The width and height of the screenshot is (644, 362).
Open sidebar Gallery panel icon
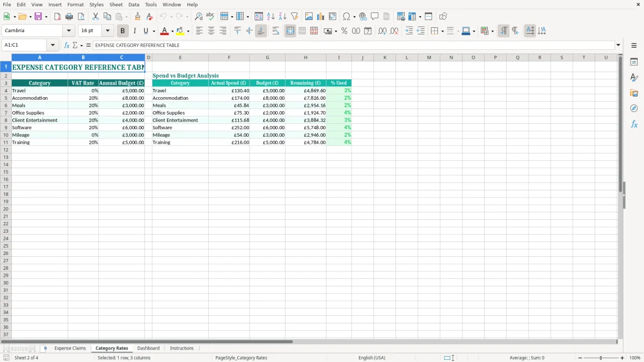(x=634, y=93)
